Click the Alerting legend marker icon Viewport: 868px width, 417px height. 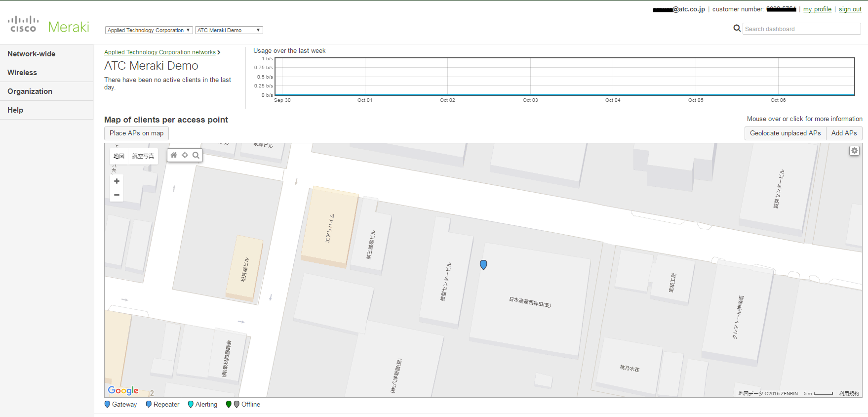tap(191, 404)
